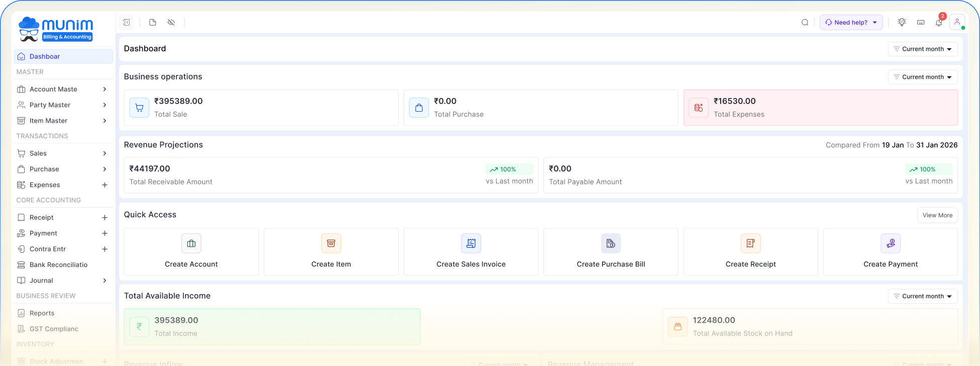
Task: Open the user profile avatar
Action: 957,22
